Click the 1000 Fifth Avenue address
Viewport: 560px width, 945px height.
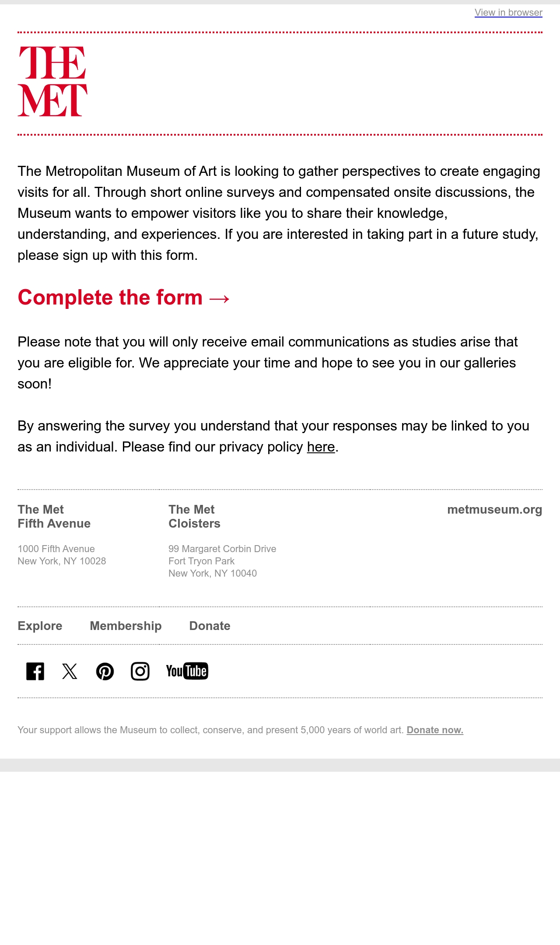coord(56,549)
